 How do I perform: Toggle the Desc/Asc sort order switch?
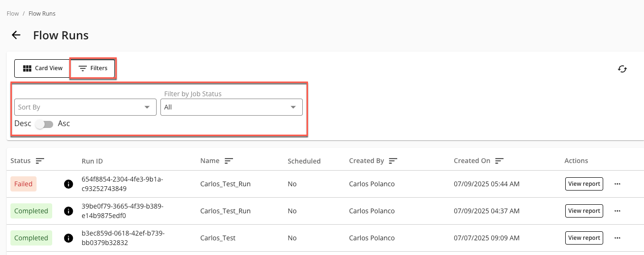click(x=45, y=124)
